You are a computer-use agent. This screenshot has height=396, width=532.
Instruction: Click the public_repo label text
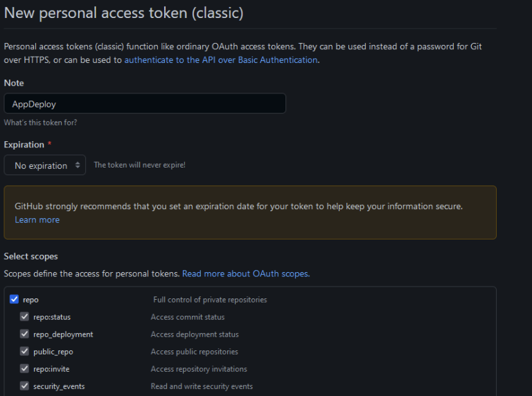tap(53, 352)
